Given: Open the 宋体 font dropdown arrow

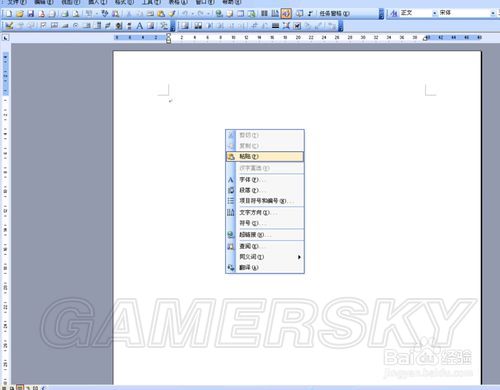Looking at the screenshot, I should coord(493,13).
